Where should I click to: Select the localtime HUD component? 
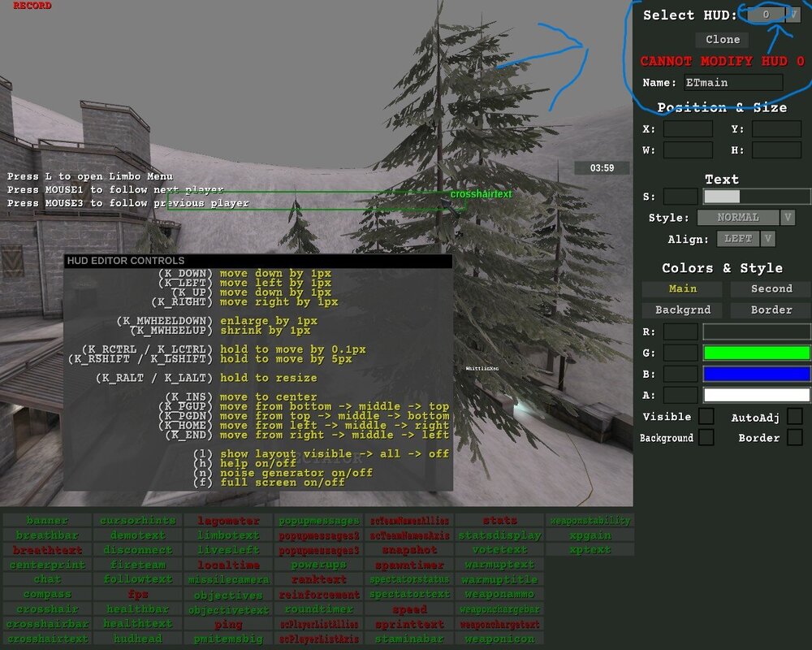(x=228, y=565)
